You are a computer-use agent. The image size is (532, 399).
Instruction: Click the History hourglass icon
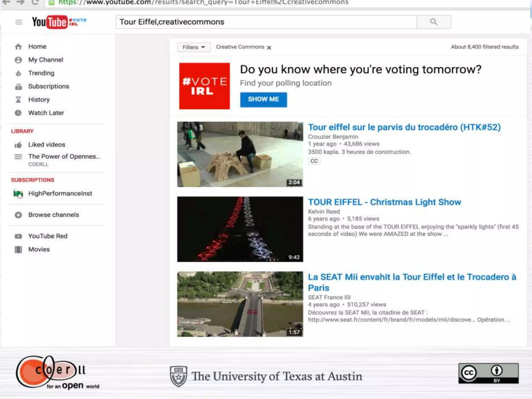coord(18,100)
